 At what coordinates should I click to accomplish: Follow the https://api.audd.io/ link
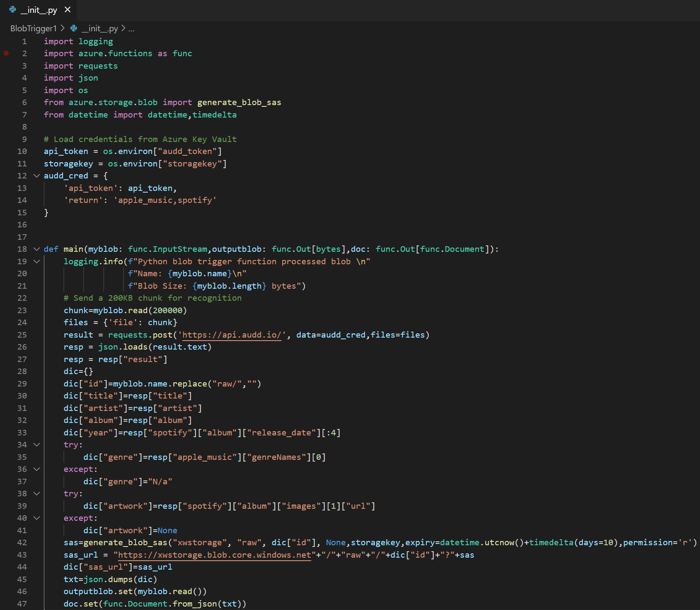[x=232, y=335]
